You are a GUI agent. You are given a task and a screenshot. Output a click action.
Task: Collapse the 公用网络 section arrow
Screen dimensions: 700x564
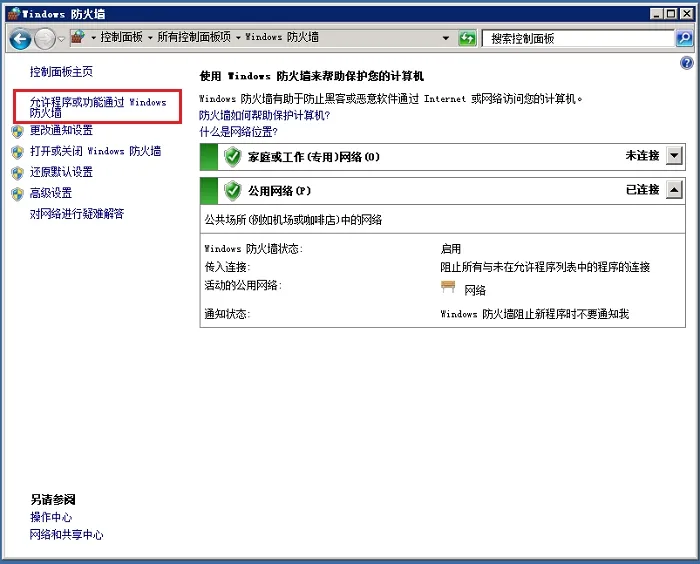675,190
